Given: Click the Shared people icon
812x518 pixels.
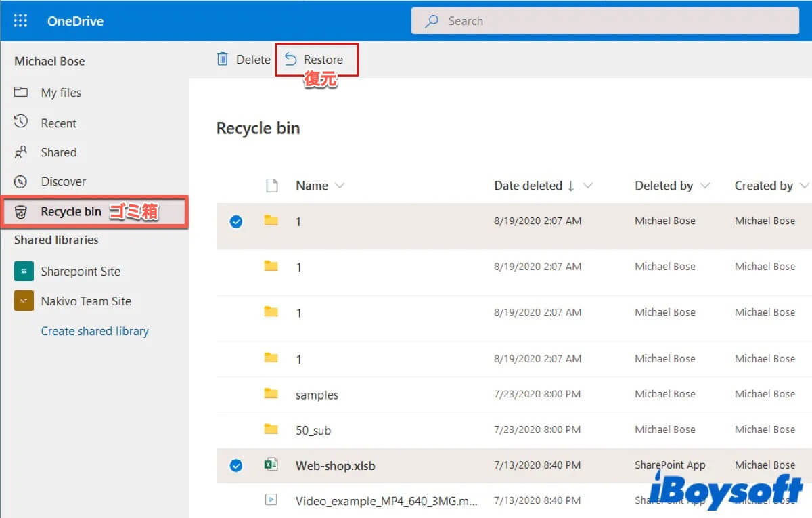Looking at the screenshot, I should (x=21, y=152).
